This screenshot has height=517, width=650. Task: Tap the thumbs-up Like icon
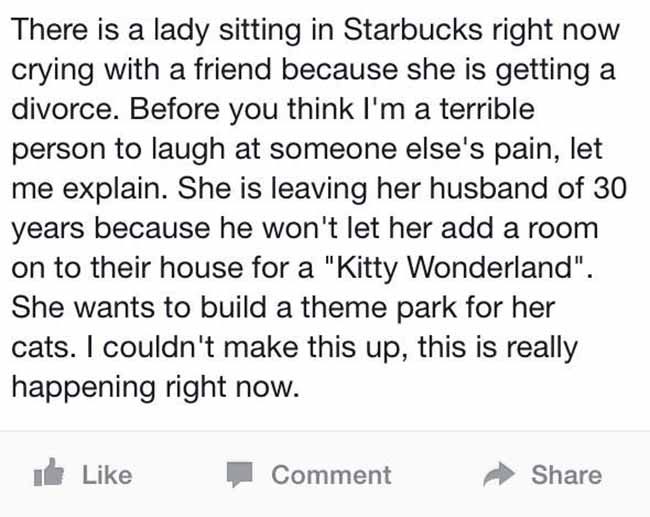(x=49, y=472)
